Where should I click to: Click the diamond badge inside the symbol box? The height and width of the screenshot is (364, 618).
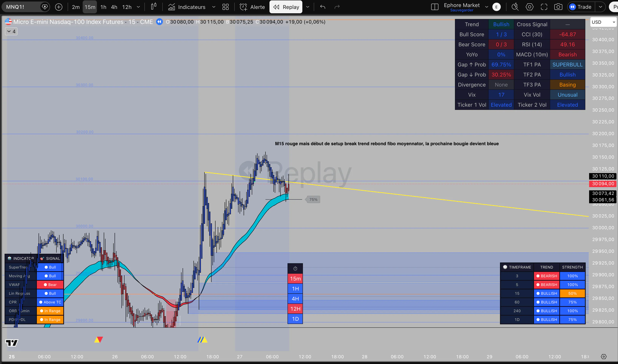tap(45, 7)
